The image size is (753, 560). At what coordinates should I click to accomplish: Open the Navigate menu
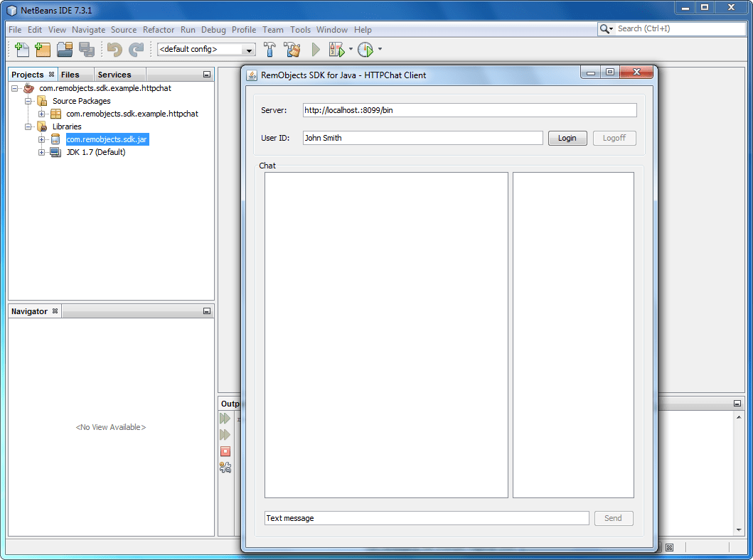click(x=88, y=30)
